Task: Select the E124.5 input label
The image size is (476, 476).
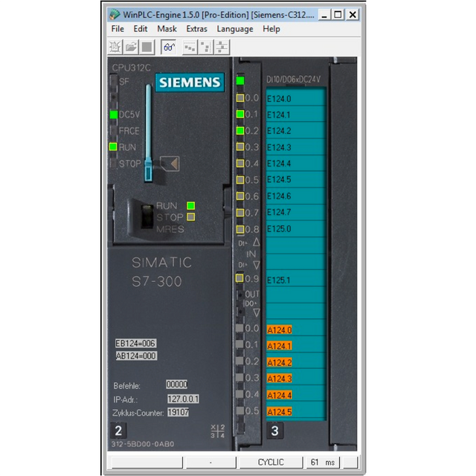Action: coord(279,180)
